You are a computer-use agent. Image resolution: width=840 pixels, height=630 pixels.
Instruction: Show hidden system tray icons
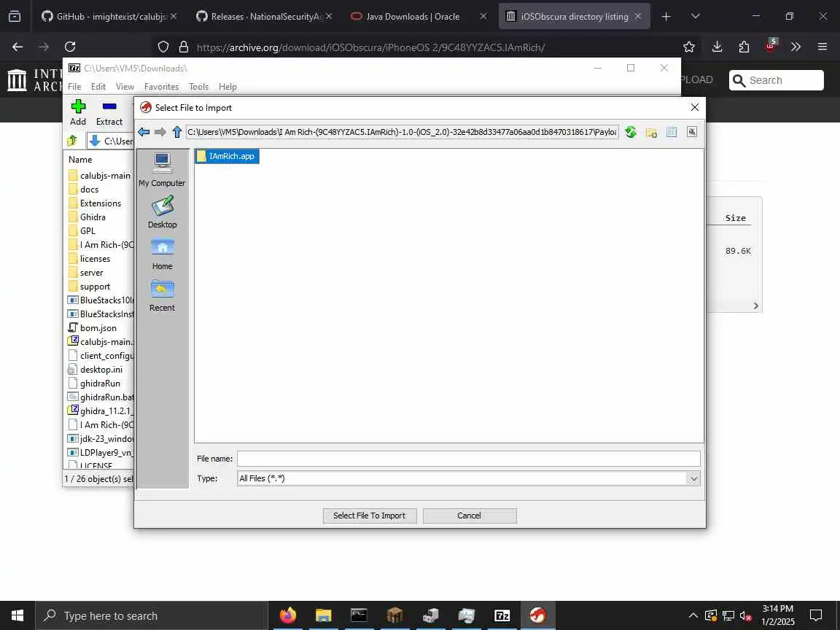[x=693, y=615]
